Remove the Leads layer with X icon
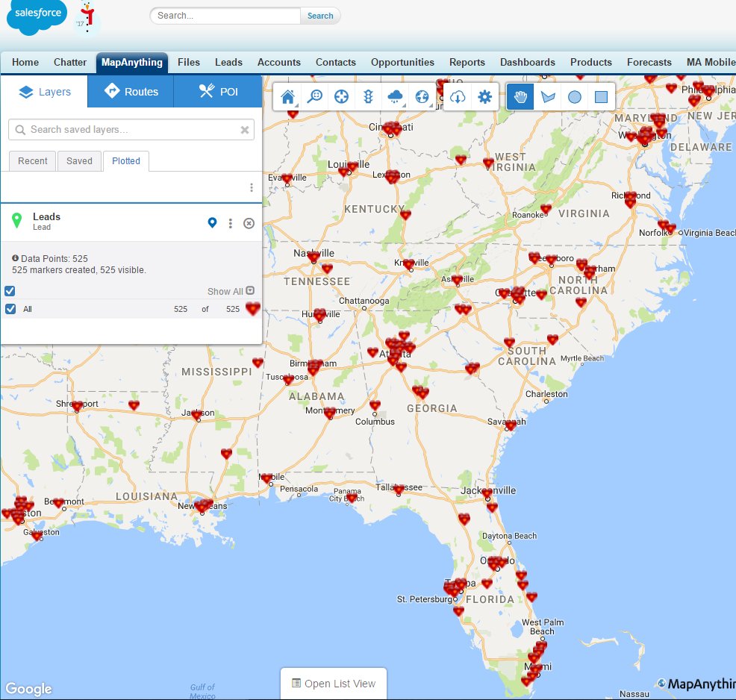This screenshot has height=700, width=736. point(249,223)
